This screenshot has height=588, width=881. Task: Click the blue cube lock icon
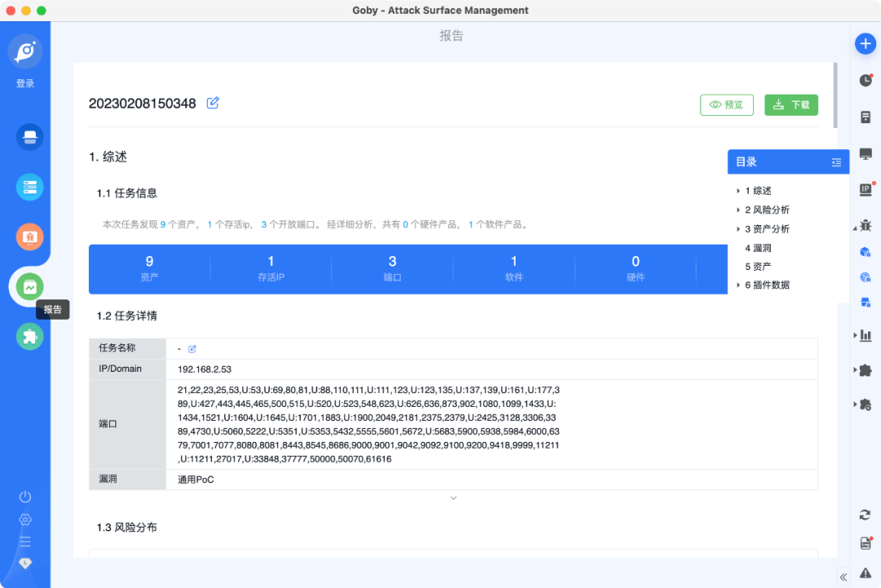click(x=866, y=252)
